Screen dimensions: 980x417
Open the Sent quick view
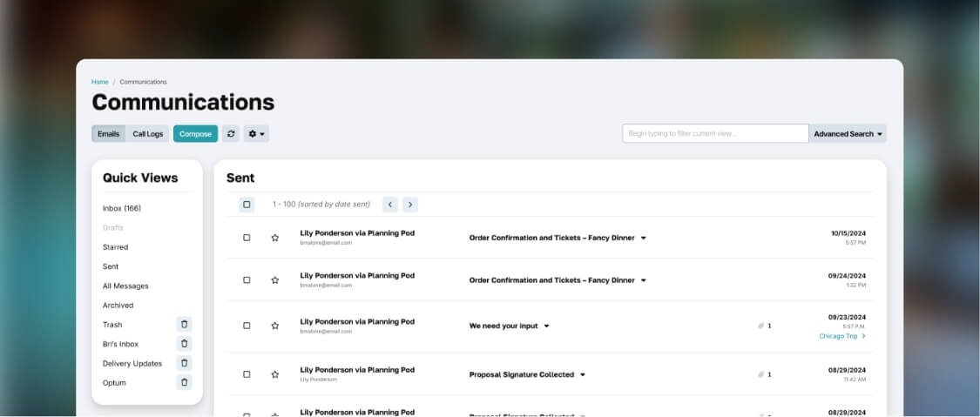coord(111,266)
